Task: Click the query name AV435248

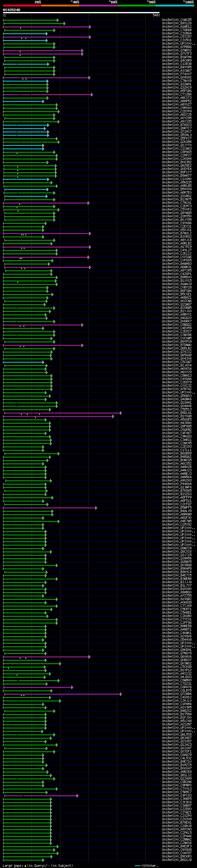Action: 11,10
